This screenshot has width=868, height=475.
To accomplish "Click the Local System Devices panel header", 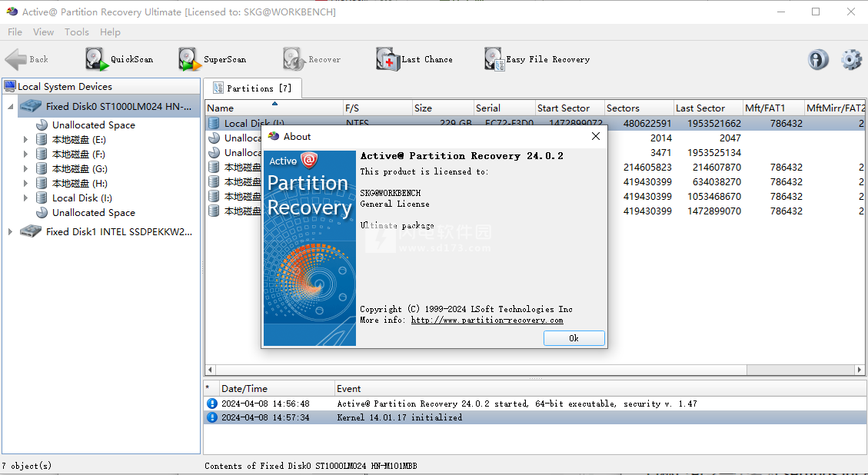I will point(101,86).
